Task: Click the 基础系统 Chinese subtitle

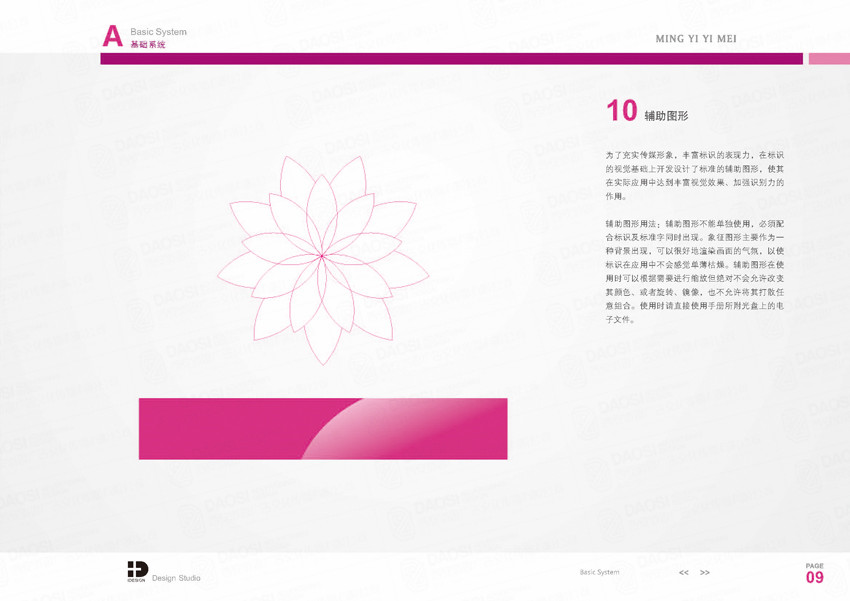Action: tap(148, 46)
